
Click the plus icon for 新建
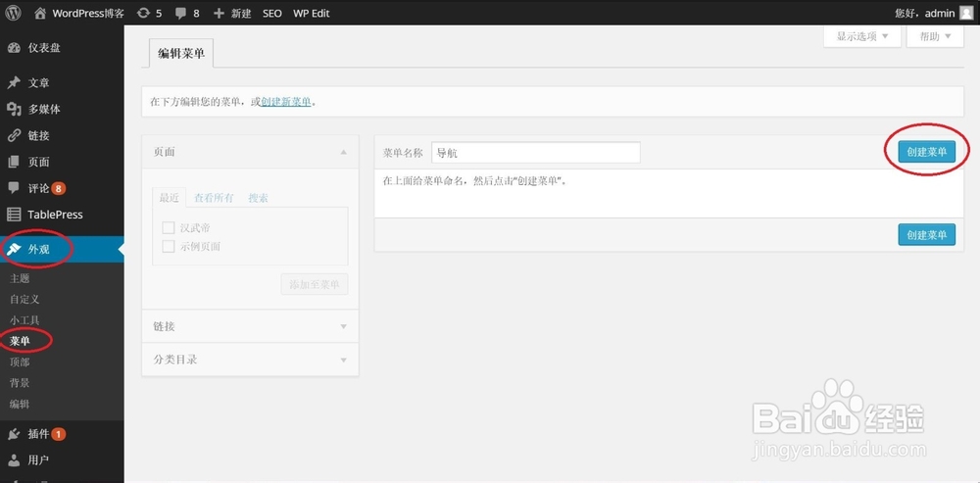click(x=219, y=13)
